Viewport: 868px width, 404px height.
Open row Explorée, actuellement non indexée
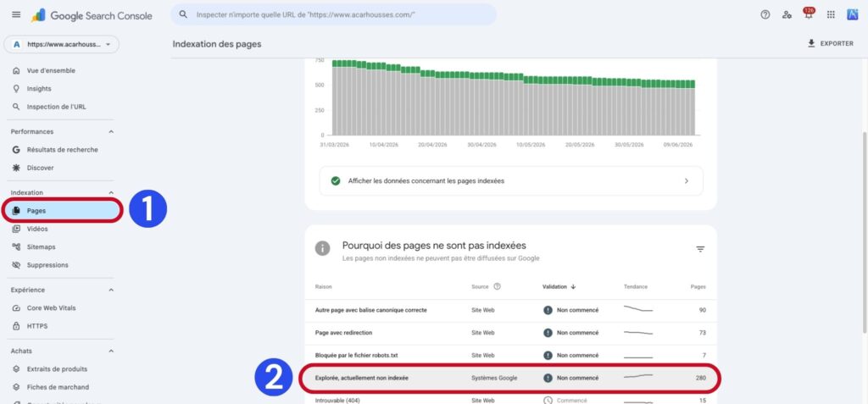click(x=510, y=378)
